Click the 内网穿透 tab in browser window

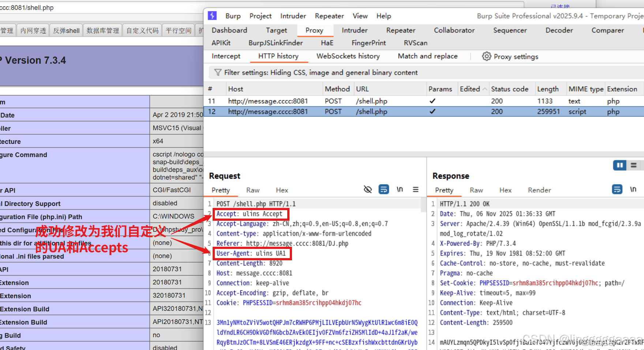coord(33,30)
